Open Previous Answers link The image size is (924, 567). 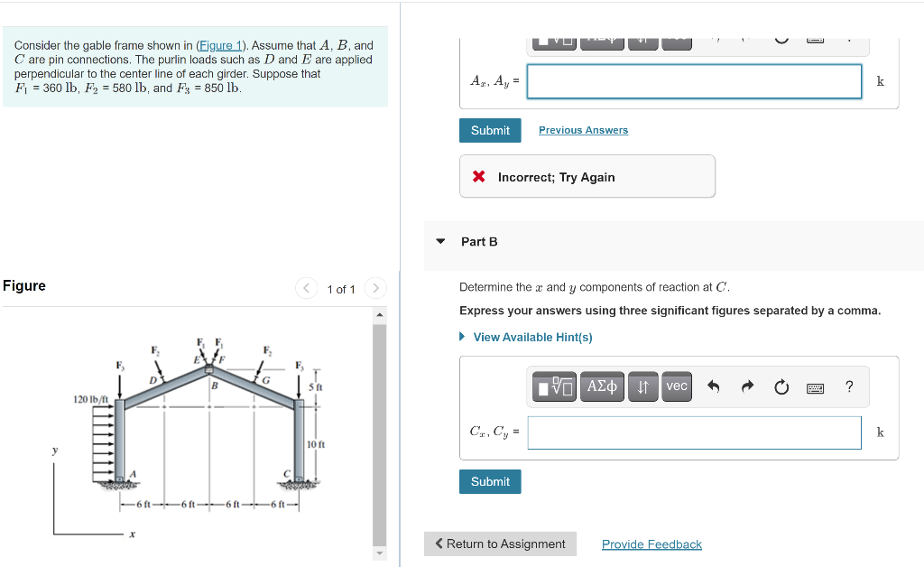click(583, 130)
